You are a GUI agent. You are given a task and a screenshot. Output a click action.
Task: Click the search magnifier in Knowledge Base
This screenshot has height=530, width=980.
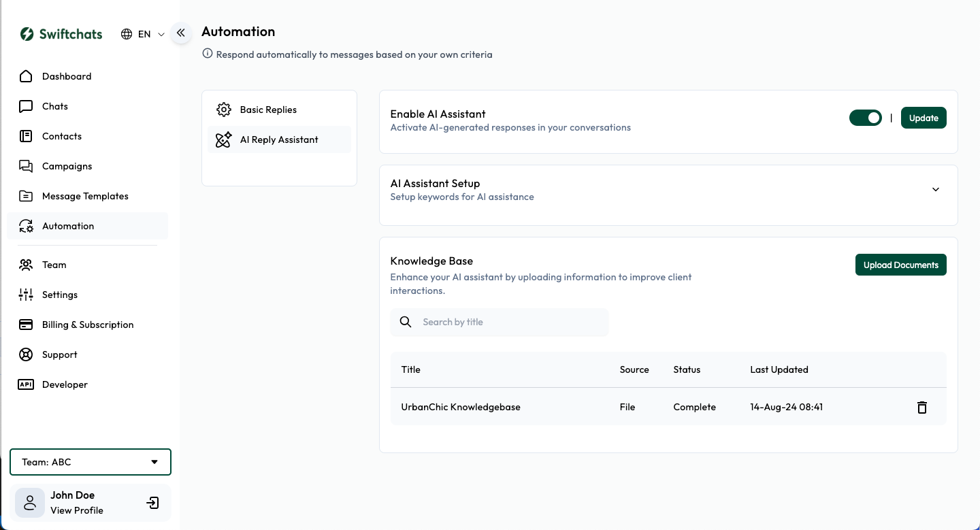point(406,321)
